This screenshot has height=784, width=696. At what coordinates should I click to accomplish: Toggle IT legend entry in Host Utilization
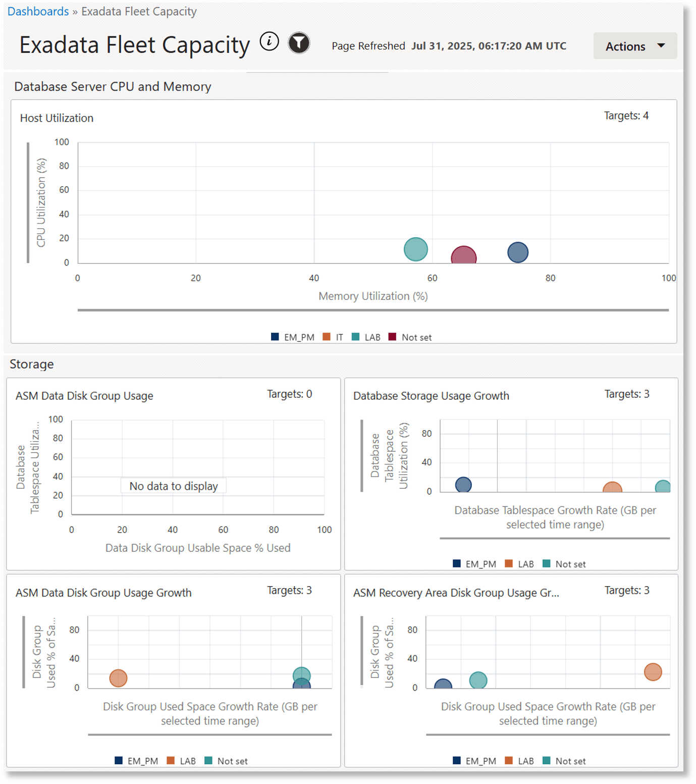click(x=333, y=337)
